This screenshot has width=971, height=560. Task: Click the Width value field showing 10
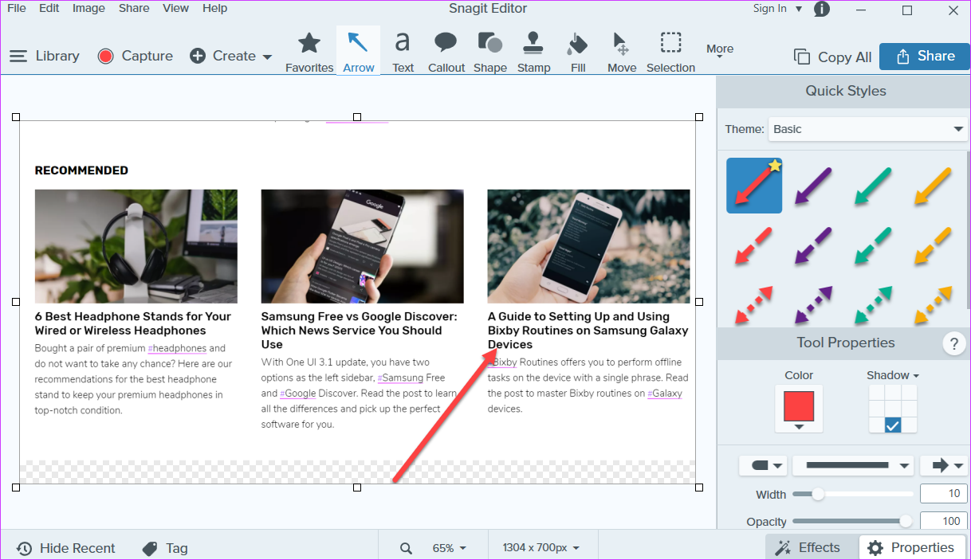coord(944,493)
